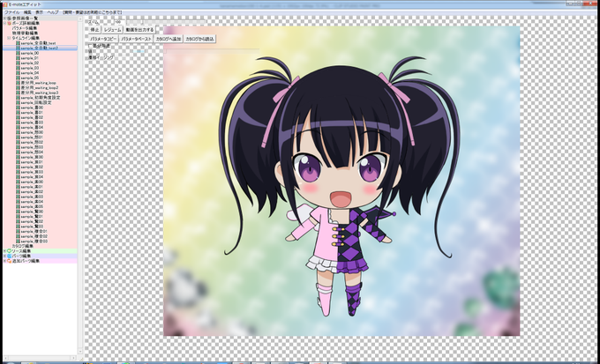600x364 pixels.
Task: Click the パラメータペースト button
Action: click(136, 39)
